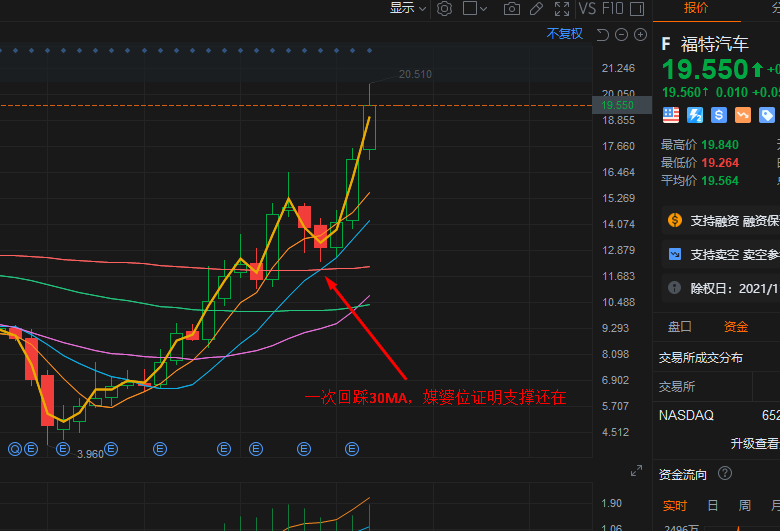Click the 最低价 19.264 value

(720, 163)
